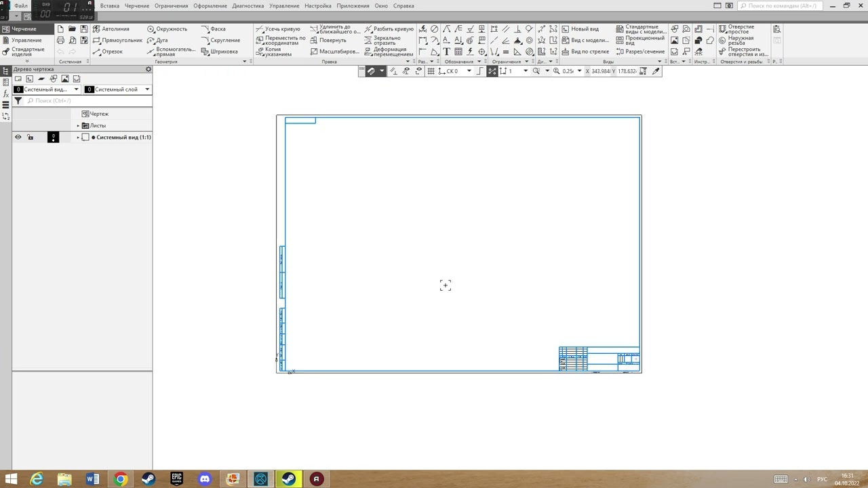Choose Отверстие простое tool
This screenshot has width=868, height=488.
tap(736, 29)
